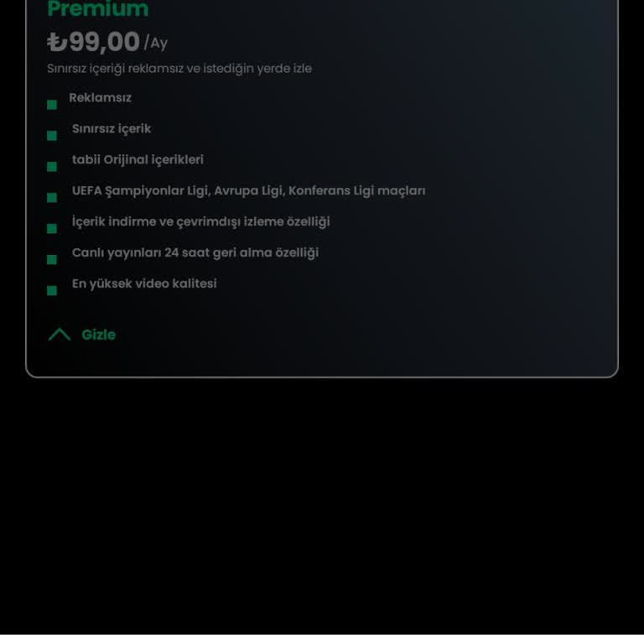The image size is (644, 644).
Task: Click the bullet beside Canlı yayınları feature
Action: [x=52, y=260]
